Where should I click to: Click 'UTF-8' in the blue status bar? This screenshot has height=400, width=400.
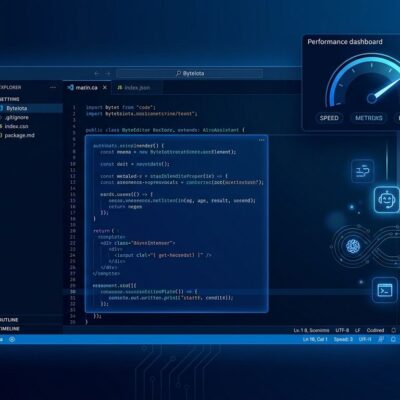click(x=365, y=339)
